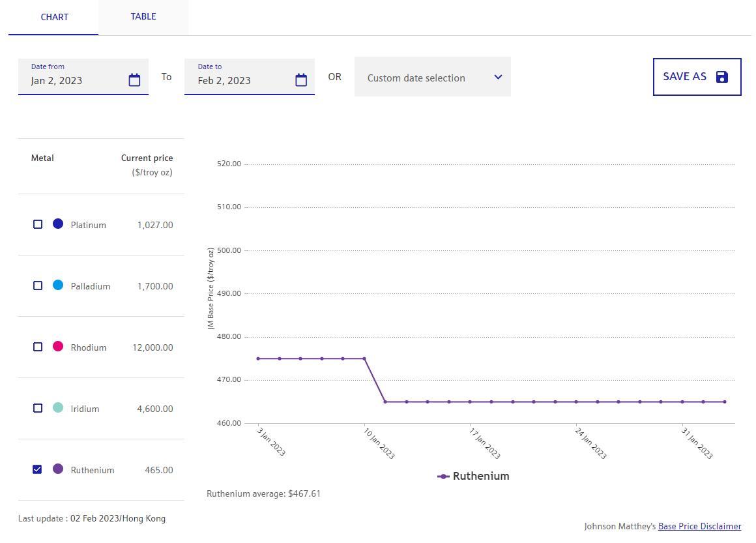Click the floppy disk save icon

(721, 77)
